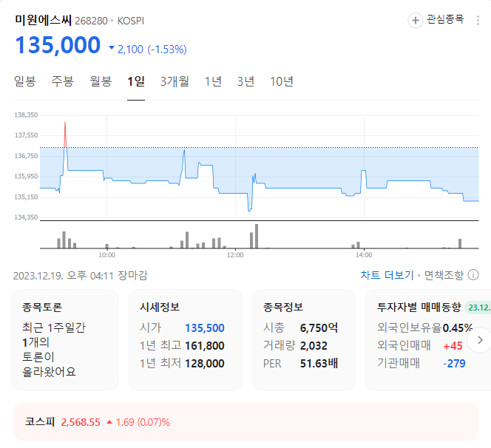Viewport: 491px width, 448px height.
Task: Click the 외국인매매 value +45
Action: (x=453, y=346)
